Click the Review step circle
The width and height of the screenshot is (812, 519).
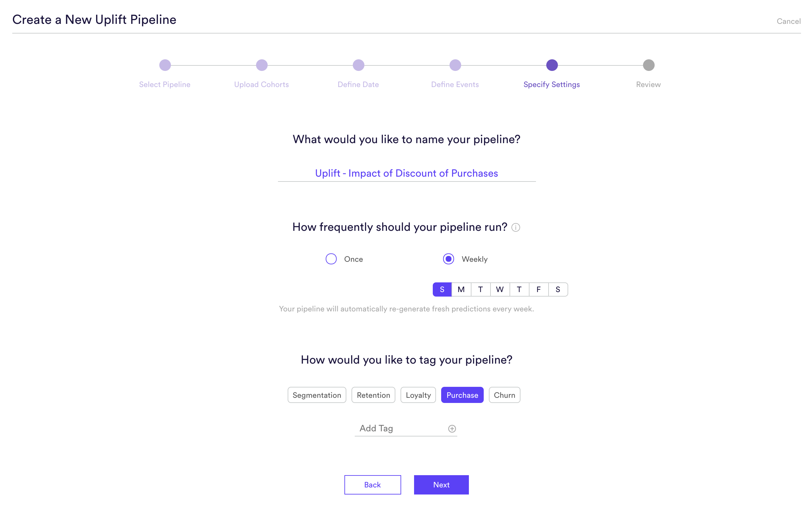coord(649,65)
